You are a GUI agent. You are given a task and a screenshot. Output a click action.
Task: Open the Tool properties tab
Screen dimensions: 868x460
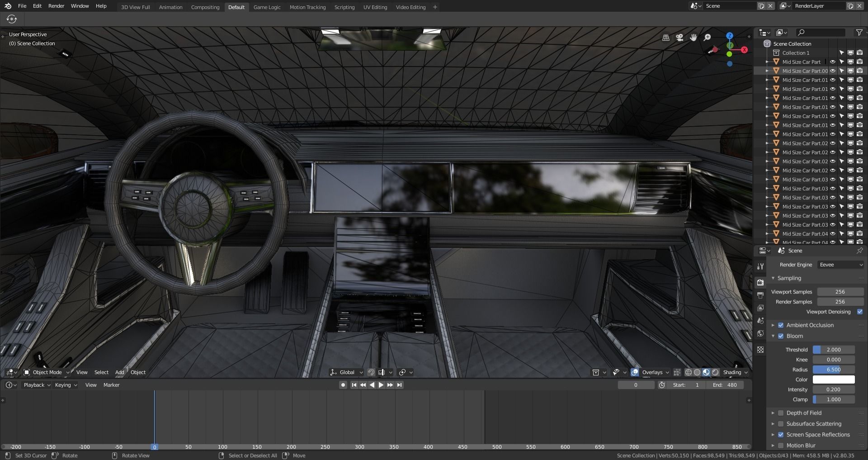point(760,266)
